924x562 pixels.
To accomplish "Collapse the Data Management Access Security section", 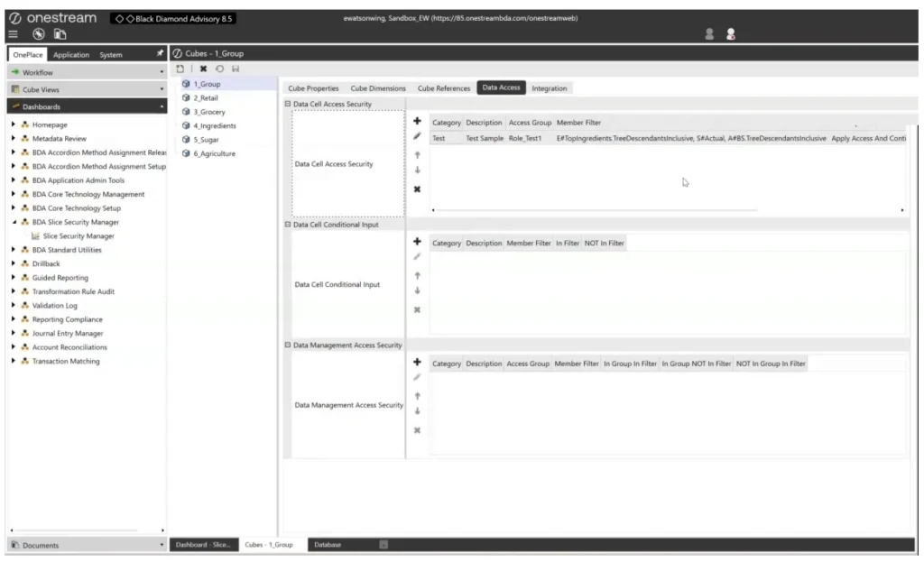I will [288, 345].
